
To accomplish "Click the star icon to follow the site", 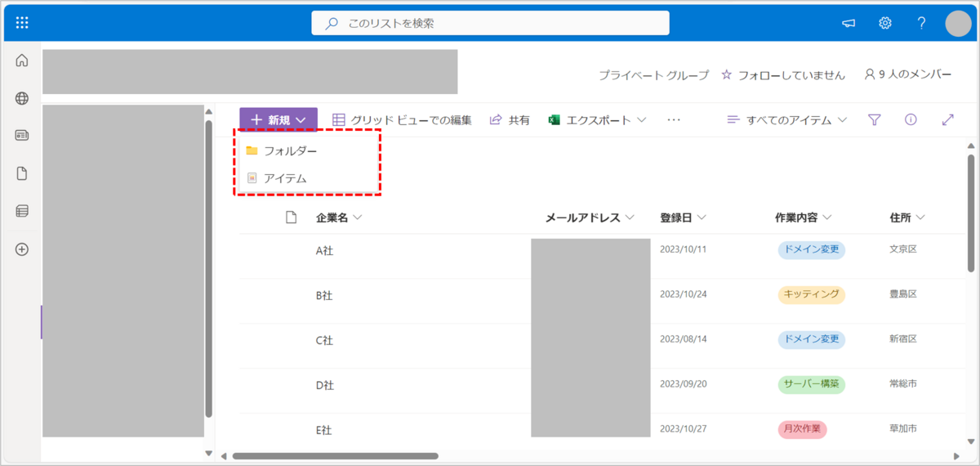I will click(x=727, y=74).
